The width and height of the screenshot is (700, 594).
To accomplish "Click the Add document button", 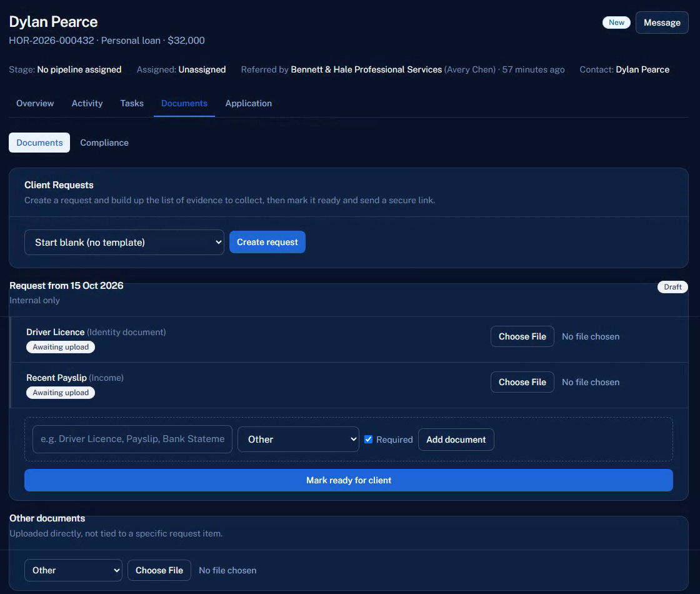I will pos(456,440).
